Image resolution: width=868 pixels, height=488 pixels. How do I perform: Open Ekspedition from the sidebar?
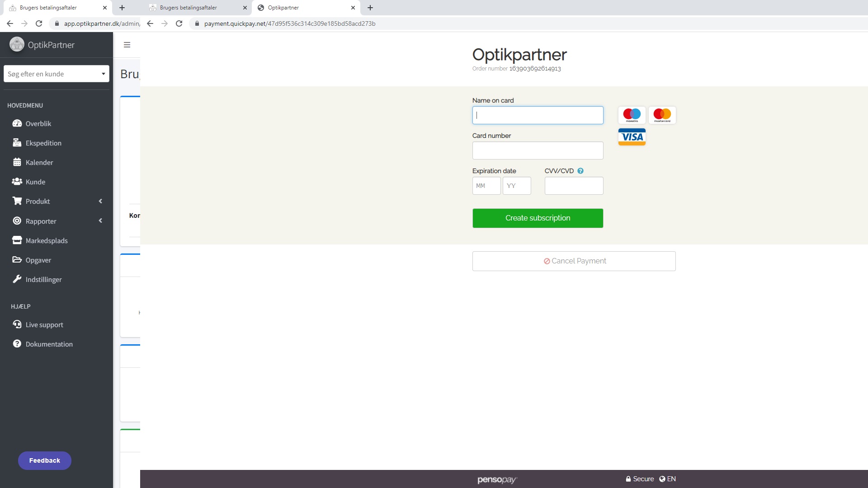point(43,143)
